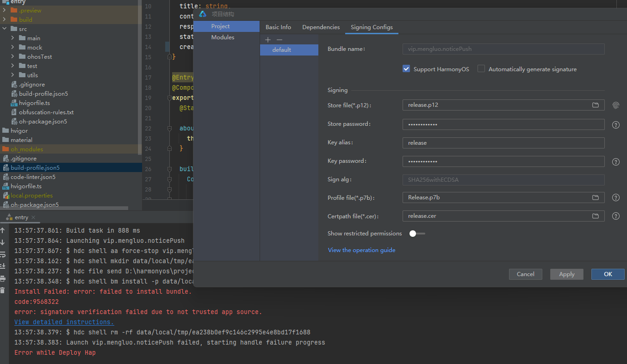Screen dimensions: 627x364
Task: Click the print icon in the run console
Action: pos(2,278)
